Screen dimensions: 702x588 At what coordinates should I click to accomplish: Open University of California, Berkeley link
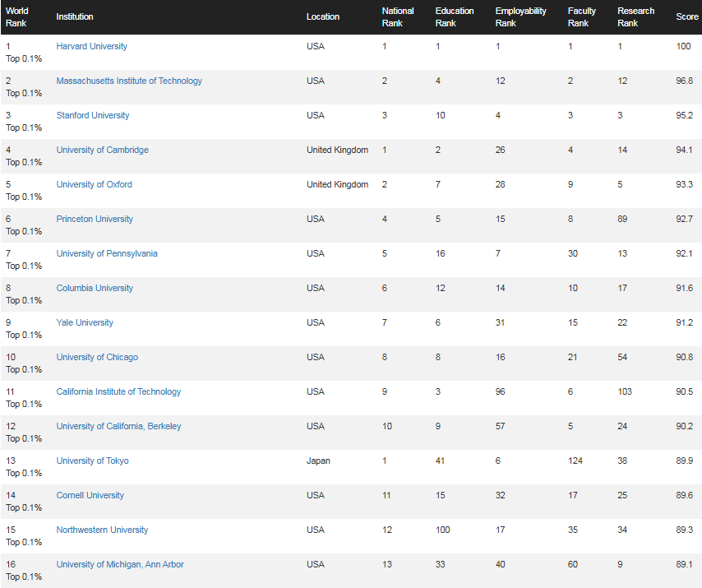click(118, 426)
